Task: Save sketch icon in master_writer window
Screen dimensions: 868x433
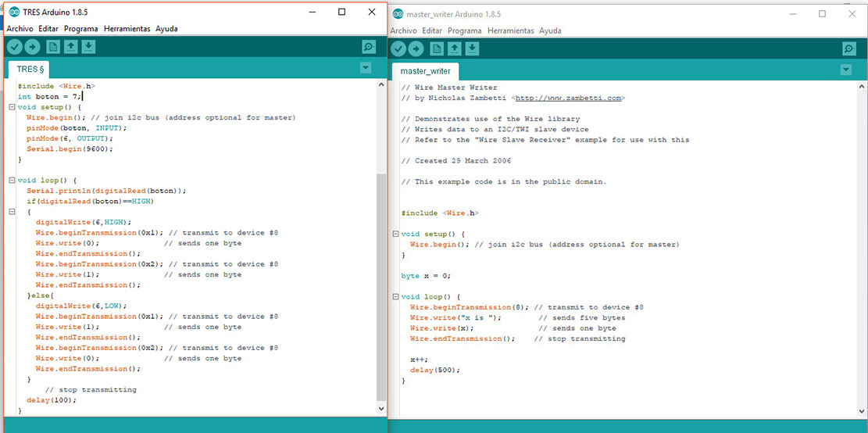Action: [472, 49]
